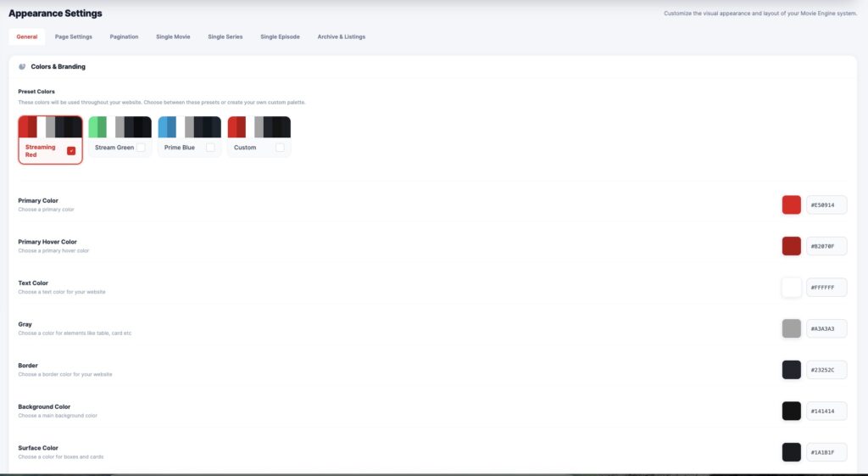Viewport: 868px width, 476px height.
Task: Go to the Single Movie tab
Action: pyautogui.click(x=173, y=36)
